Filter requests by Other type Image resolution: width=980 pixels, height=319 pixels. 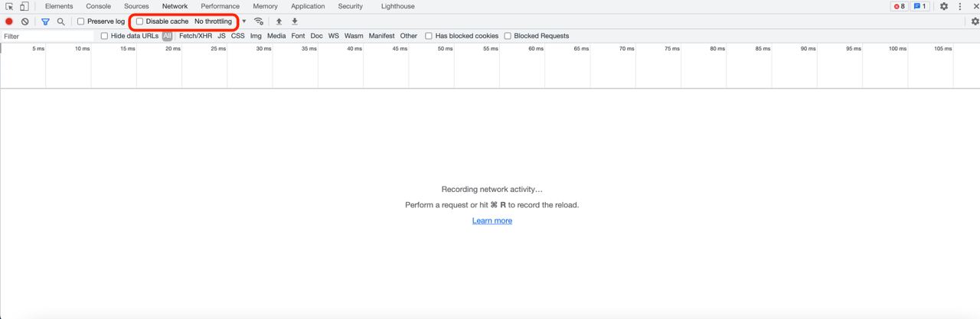(x=409, y=36)
